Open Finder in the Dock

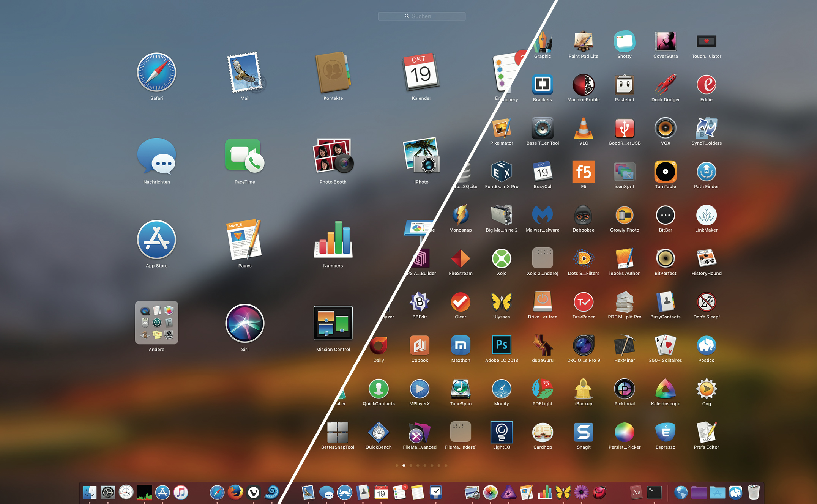pos(90,493)
